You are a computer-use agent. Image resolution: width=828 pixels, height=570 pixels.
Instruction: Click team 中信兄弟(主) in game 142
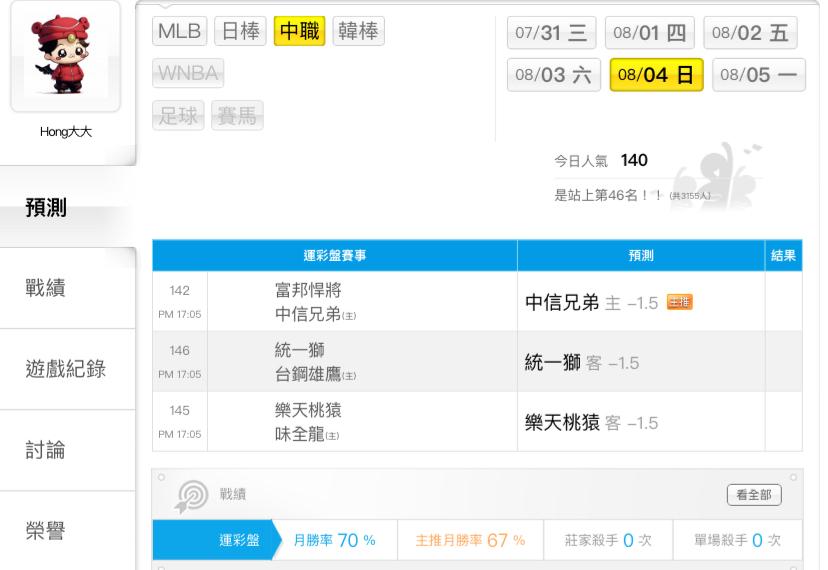coord(315,314)
